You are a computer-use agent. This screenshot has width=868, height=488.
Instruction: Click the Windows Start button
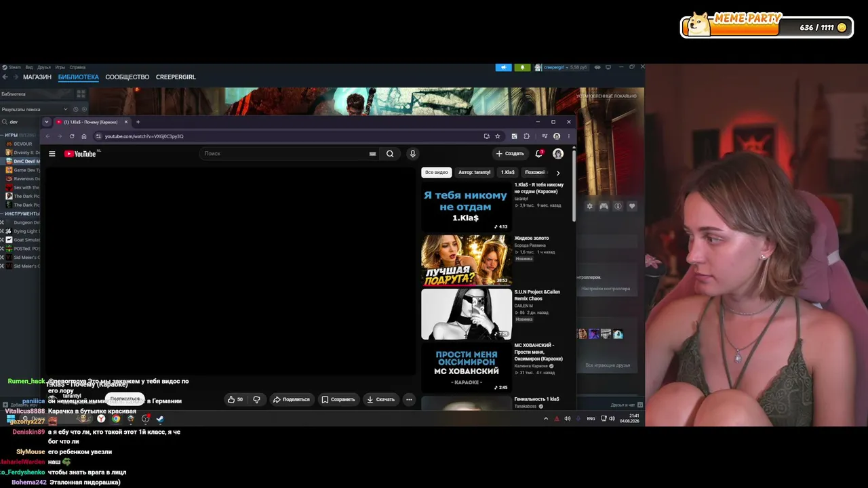pyautogui.click(x=12, y=419)
